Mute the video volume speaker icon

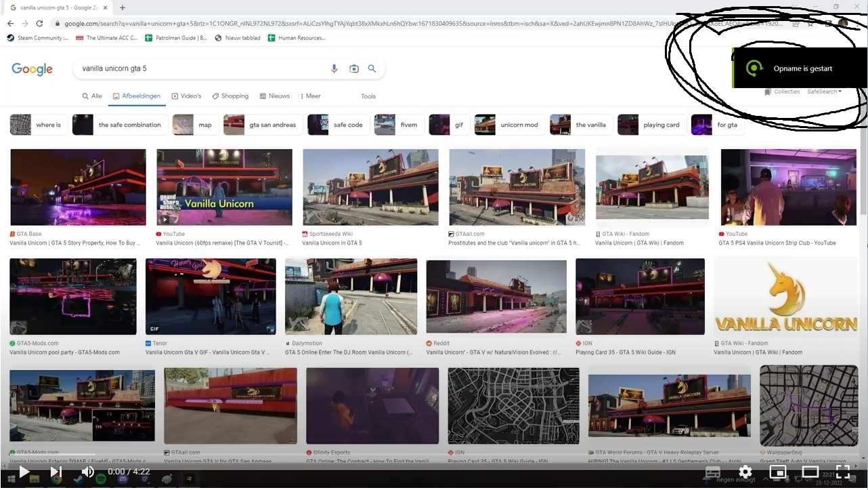88,472
